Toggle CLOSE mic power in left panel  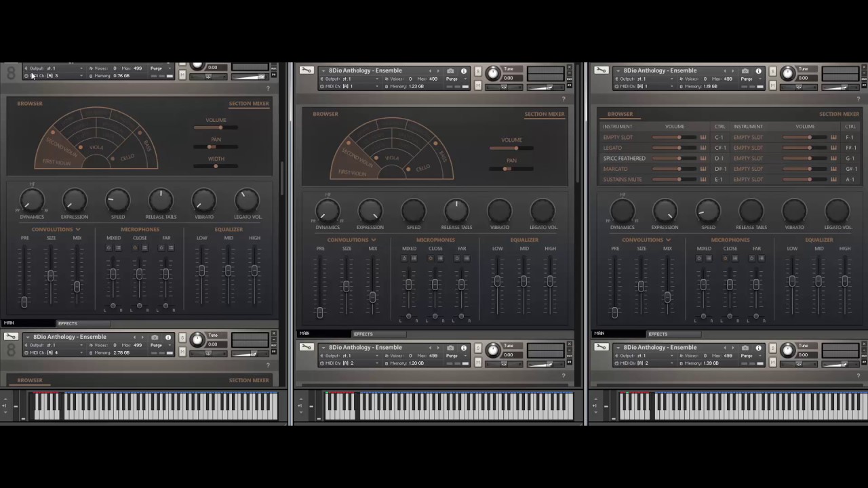click(x=135, y=248)
